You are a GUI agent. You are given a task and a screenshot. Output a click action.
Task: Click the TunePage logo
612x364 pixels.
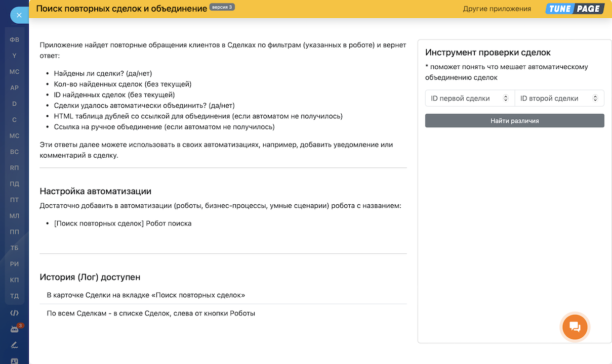point(575,9)
